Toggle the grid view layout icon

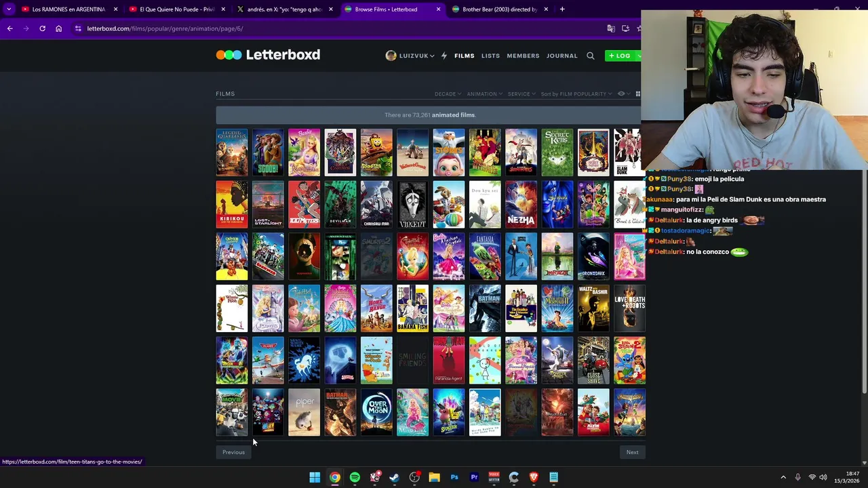coord(637,94)
